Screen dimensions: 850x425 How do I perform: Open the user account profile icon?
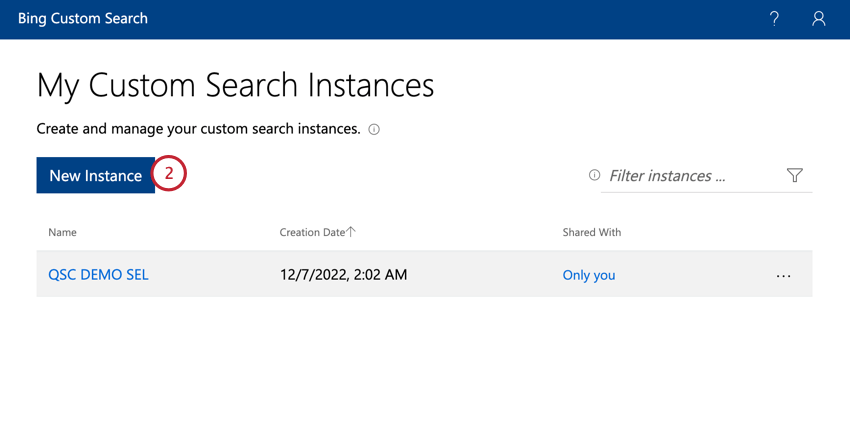[x=819, y=19]
